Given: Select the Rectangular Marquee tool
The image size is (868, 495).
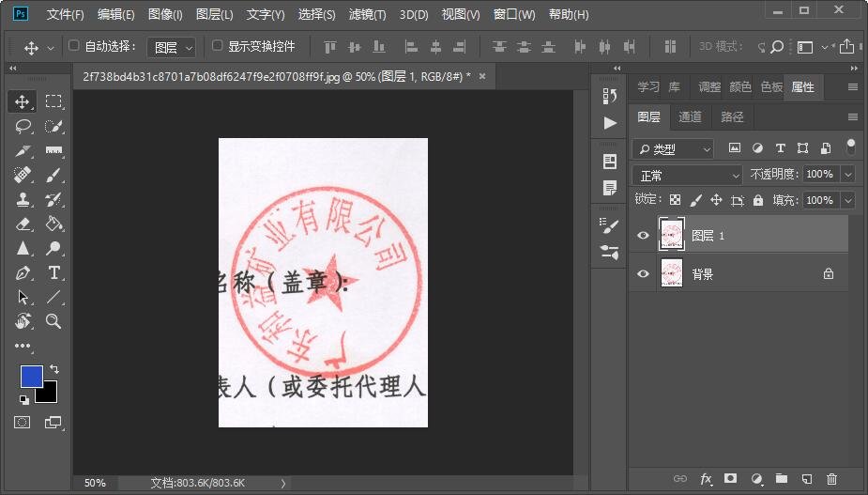Looking at the screenshot, I should 53,101.
